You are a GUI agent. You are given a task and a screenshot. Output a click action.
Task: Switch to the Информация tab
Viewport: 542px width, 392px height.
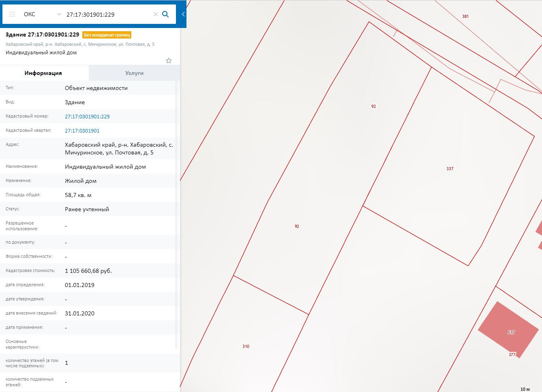tap(43, 73)
